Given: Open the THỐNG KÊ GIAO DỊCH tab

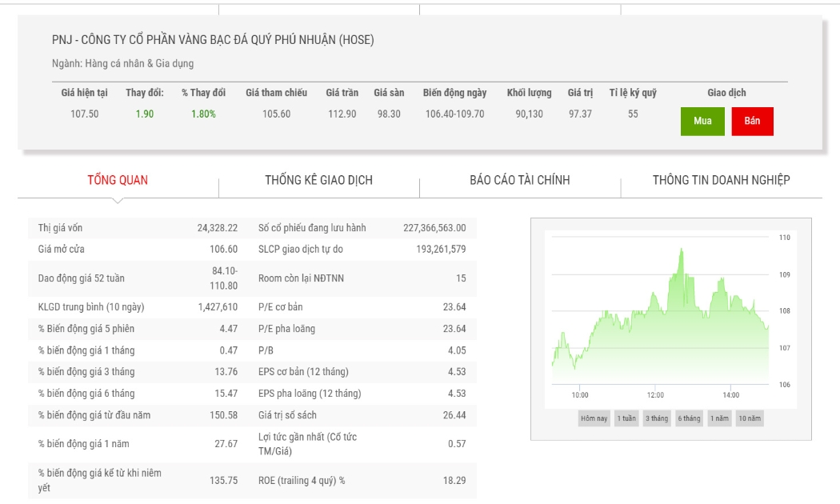Looking at the screenshot, I should pos(318,180).
